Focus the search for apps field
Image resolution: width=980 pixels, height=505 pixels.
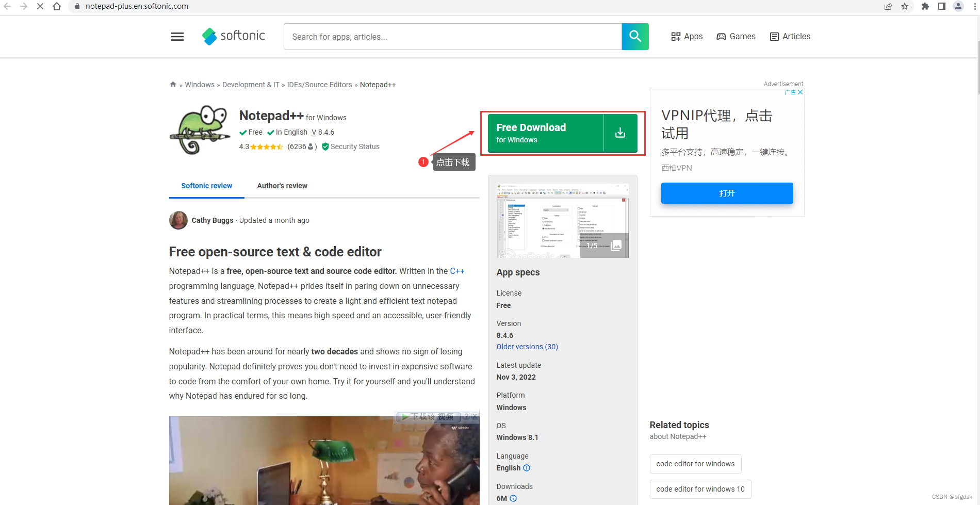[x=452, y=37]
